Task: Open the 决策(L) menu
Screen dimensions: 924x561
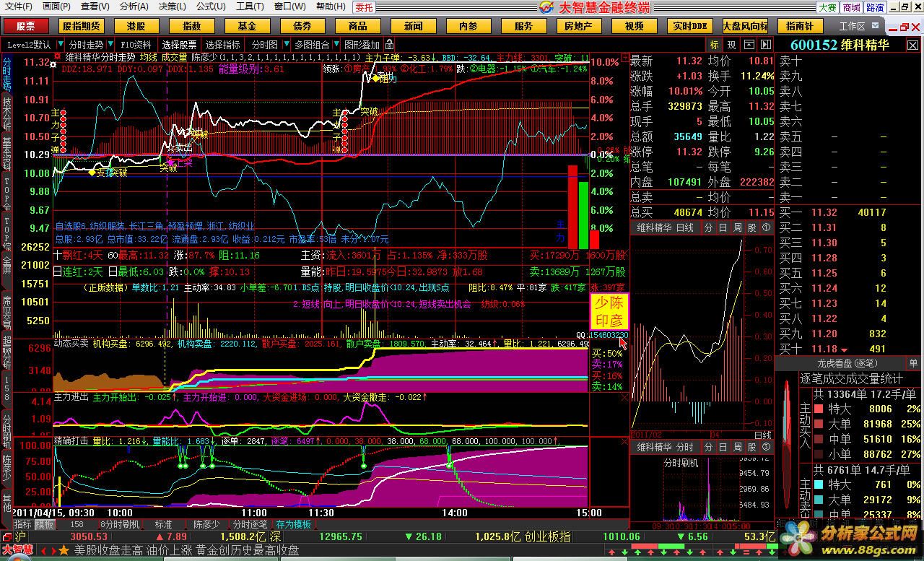Action: tap(172, 6)
